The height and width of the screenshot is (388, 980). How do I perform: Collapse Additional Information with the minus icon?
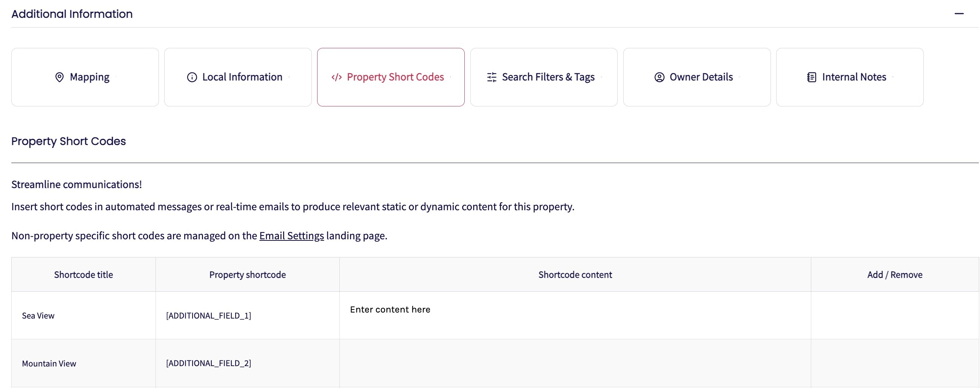959,14
